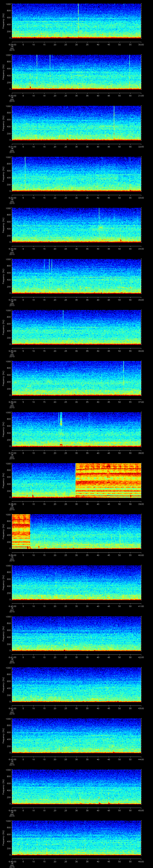
Task: Select the spectrogram panel starting at 6:29:00
Action: click(x=76, y=21)
